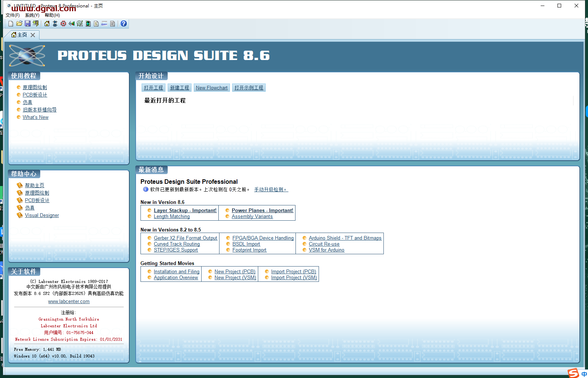
Task: Click the New Flowchart button
Action: pos(212,88)
